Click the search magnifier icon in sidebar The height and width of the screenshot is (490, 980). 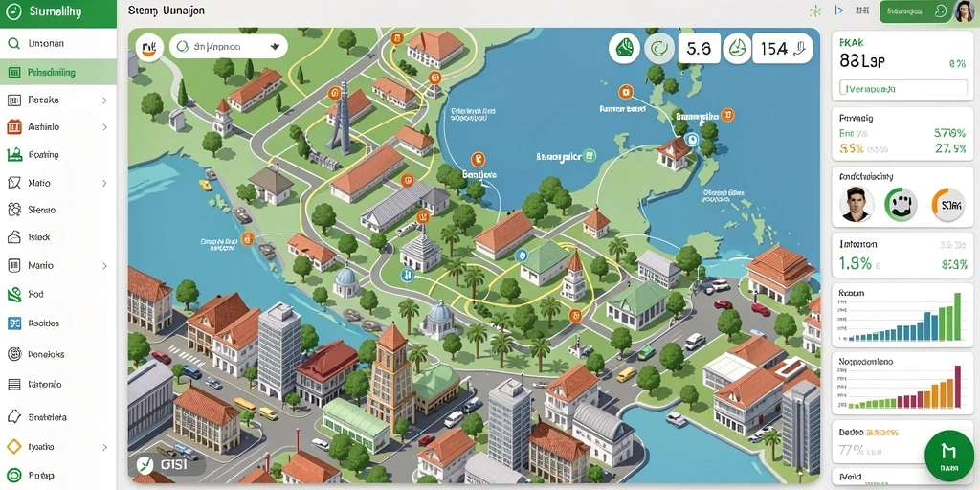pyautogui.click(x=13, y=44)
